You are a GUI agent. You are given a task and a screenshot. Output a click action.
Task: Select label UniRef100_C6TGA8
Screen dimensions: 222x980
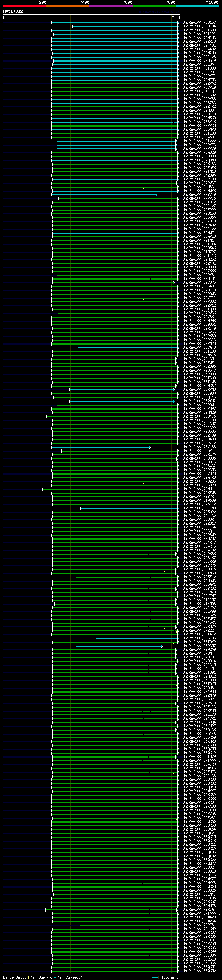pos(199,378)
